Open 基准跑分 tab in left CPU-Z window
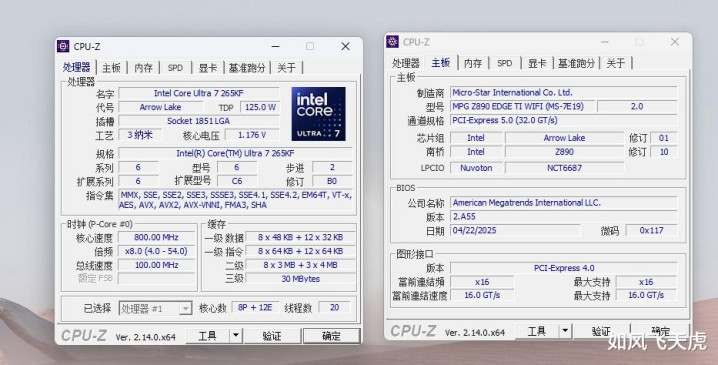This screenshot has width=718, height=365. (x=247, y=68)
